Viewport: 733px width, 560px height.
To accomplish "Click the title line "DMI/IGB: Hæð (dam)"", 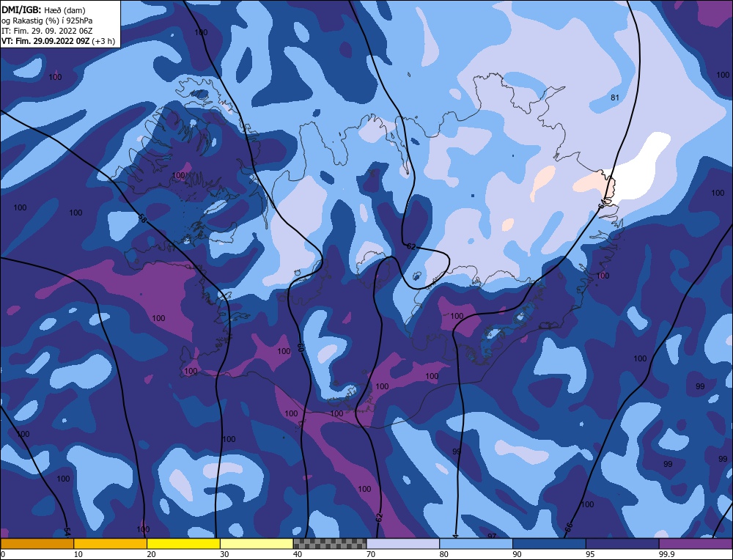I will [43, 10].
